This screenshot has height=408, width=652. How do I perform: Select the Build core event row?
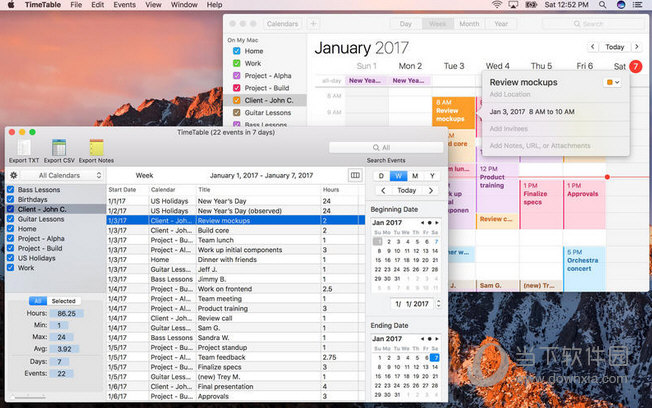[236, 230]
